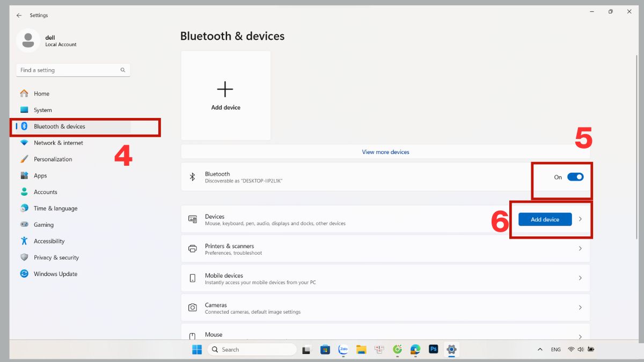Open File Explorer from the taskbar
The height and width of the screenshot is (362, 644).
pyautogui.click(x=361, y=350)
